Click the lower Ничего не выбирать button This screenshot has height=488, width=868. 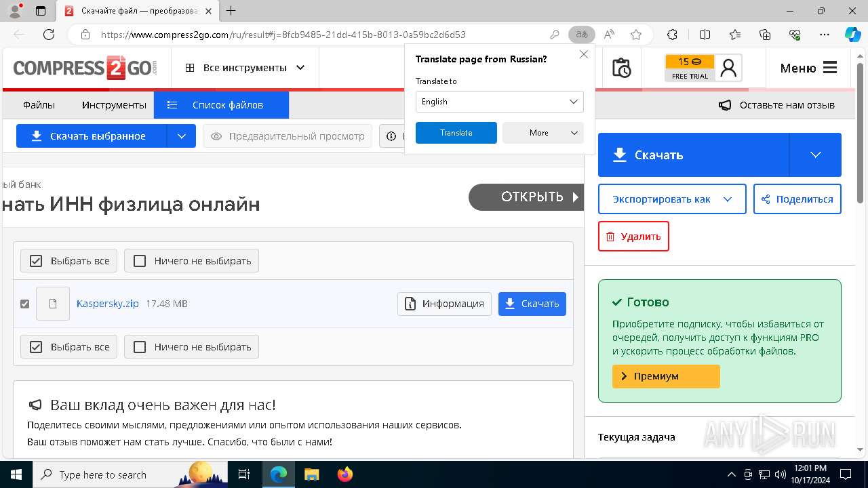pyautogui.click(x=191, y=346)
